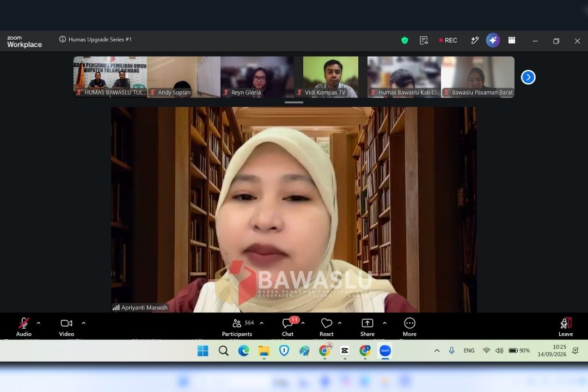Click the Zoom Workplace logo
This screenshot has width=588, height=392.
pyautogui.click(x=24, y=41)
